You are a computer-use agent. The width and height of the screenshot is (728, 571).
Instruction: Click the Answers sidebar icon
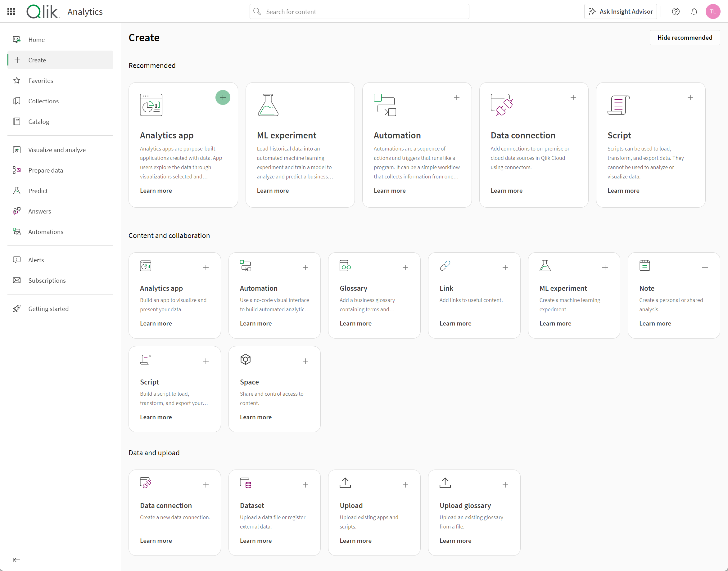click(17, 211)
